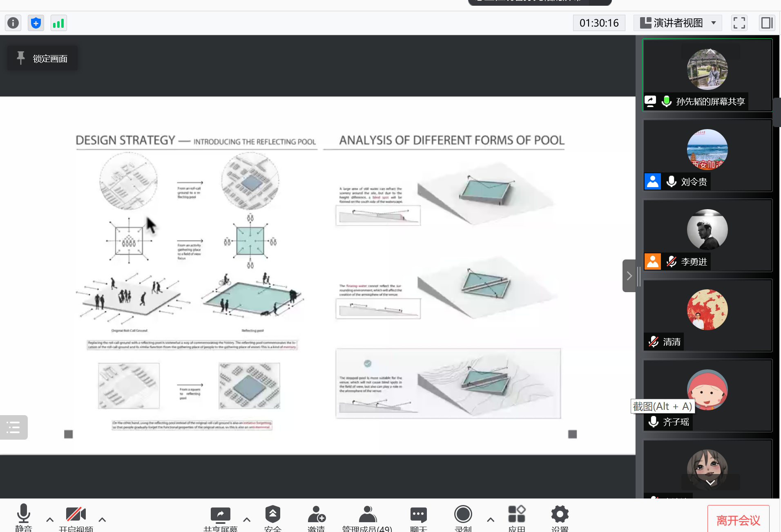This screenshot has width=781, height=532.
Task: Expand video options arrow next to 开启视频
Action: click(102, 520)
